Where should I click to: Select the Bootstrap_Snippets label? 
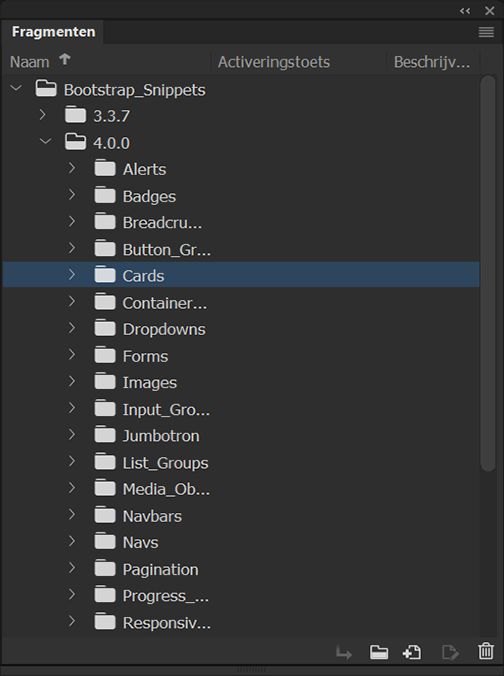point(135,90)
